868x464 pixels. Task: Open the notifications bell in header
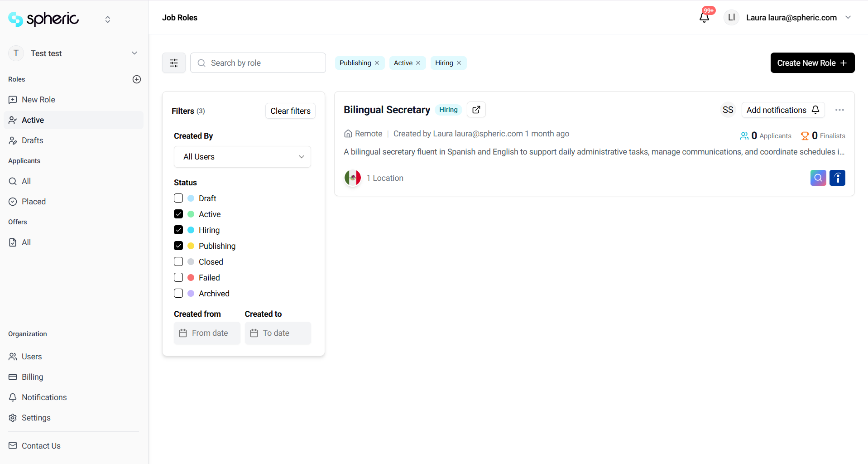[704, 18]
